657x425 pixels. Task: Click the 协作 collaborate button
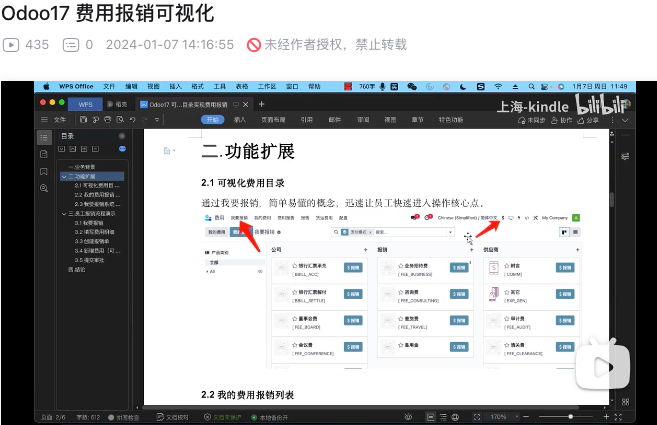[x=561, y=120]
